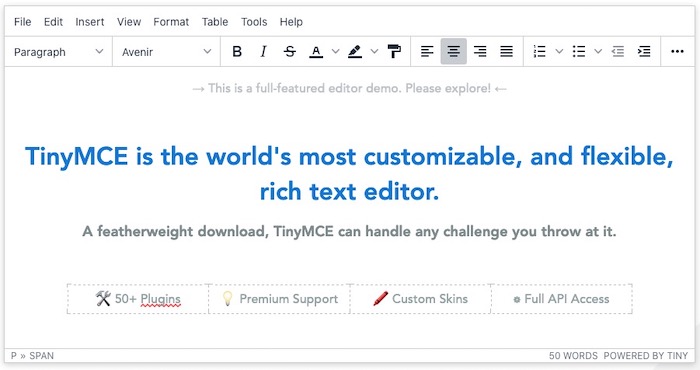Apply the text color swatch button

pyautogui.click(x=316, y=52)
